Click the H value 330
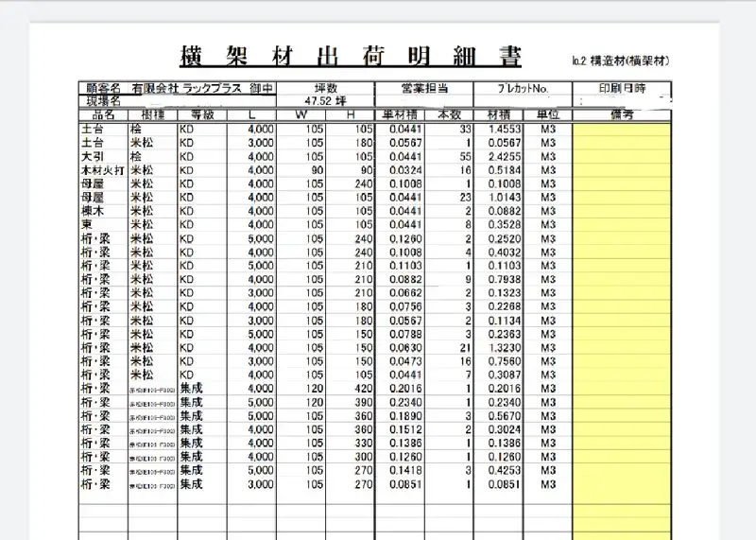The image size is (756, 540). tap(364, 443)
